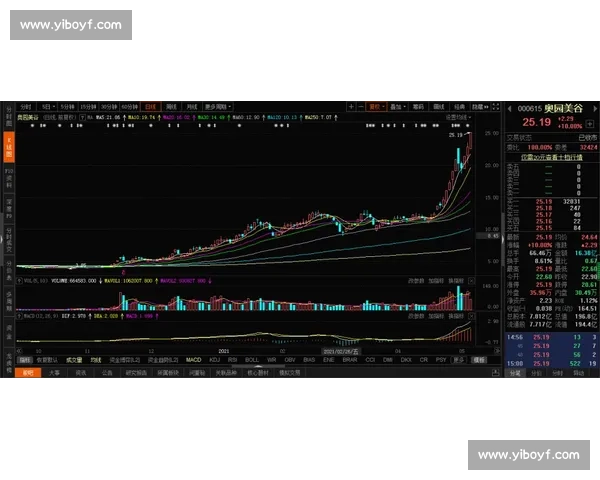
Task: Open 分价表 sidebar item
Action: coord(9,271)
